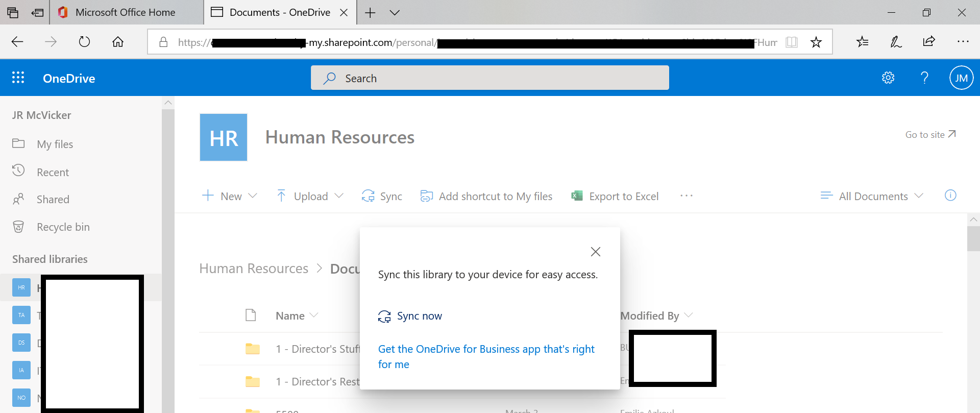Screen dimensions: 980x413
Task: Click Go to site link
Action: click(x=930, y=135)
